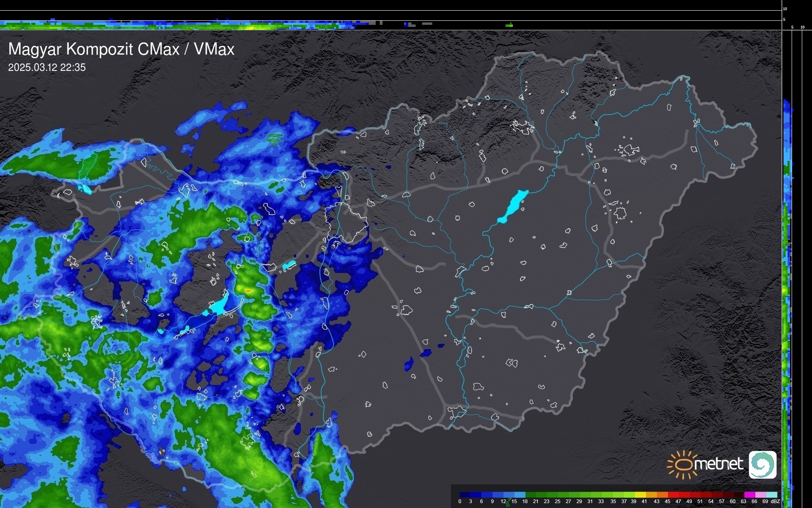Image resolution: width=812 pixels, height=508 pixels.
Task: Click the small green hatched marker in blue echoes
Action: [275, 139]
